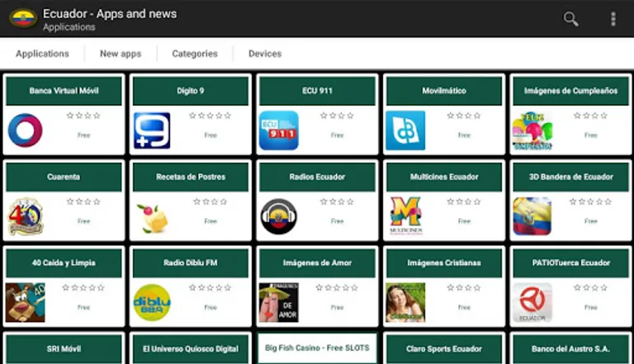Viewport: 634px width, 364px height.
Task: Open the Claro Sports Ecuador card
Action: point(444,348)
